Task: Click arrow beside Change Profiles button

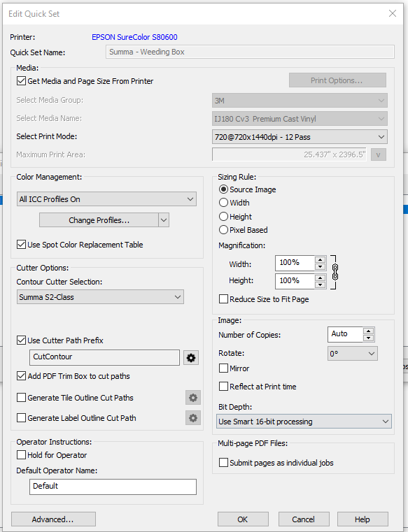Action: pyautogui.click(x=164, y=220)
